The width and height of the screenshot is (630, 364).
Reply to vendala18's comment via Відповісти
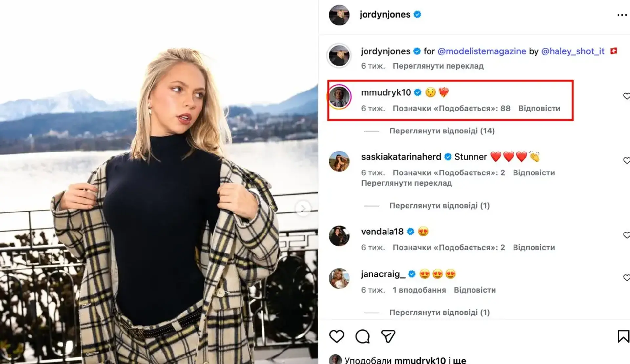[534, 248]
